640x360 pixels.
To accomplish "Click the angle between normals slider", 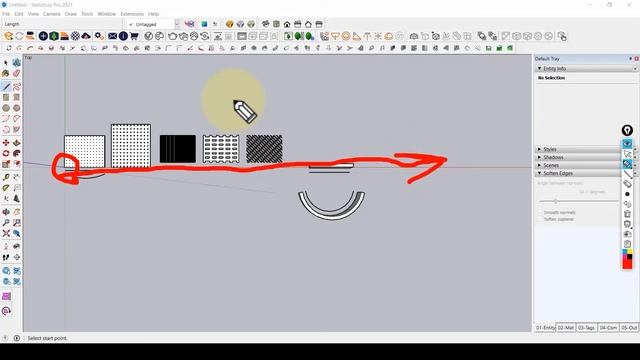I will pyautogui.click(x=579, y=201).
